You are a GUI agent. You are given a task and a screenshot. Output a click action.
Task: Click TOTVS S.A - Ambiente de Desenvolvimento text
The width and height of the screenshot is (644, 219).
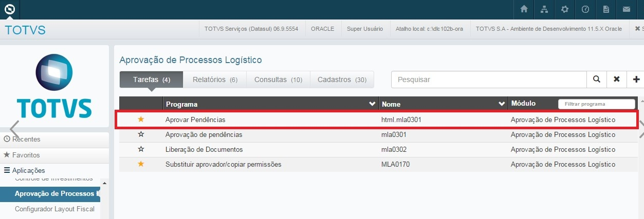click(549, 29)
